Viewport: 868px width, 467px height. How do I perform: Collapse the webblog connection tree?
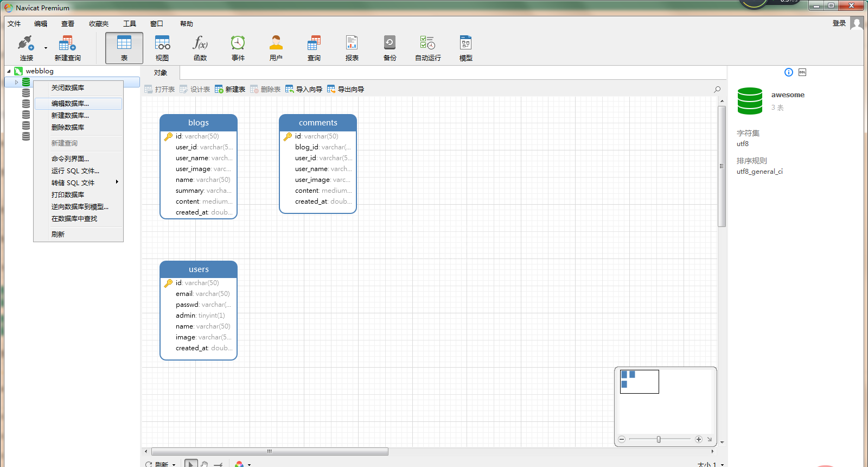(x=9, y=71)
